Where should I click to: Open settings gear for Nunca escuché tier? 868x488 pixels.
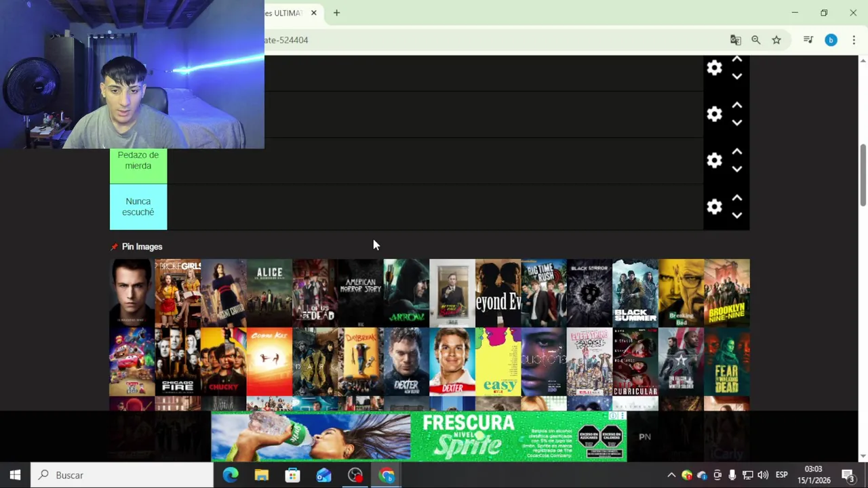point(714,207)
